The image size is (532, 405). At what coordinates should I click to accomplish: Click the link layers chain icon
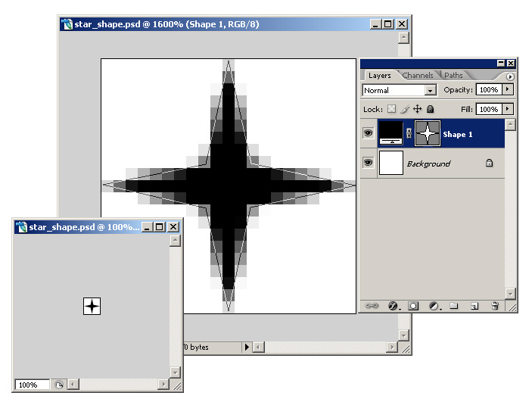[371, 306]
